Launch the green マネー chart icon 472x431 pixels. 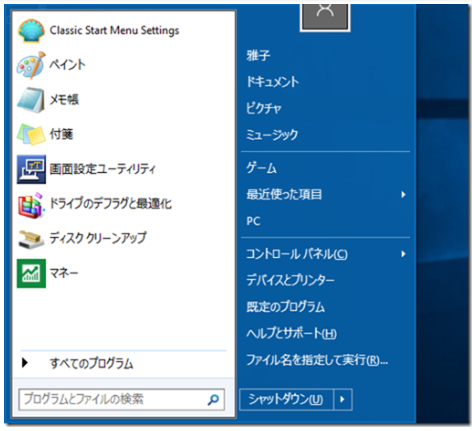(31, 274)
